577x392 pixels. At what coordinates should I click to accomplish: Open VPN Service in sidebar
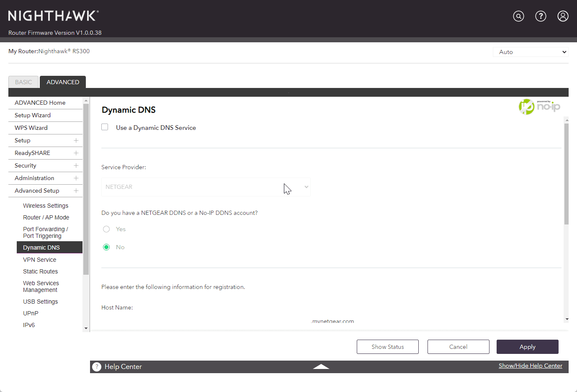tap(39, 260)
